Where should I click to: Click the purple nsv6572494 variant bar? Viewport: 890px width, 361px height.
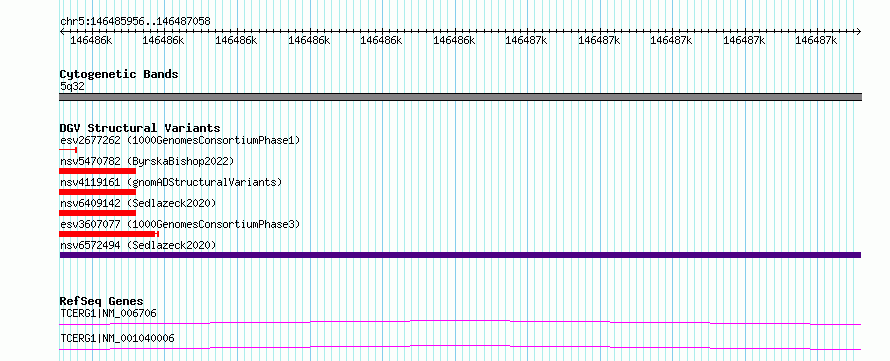460,255
